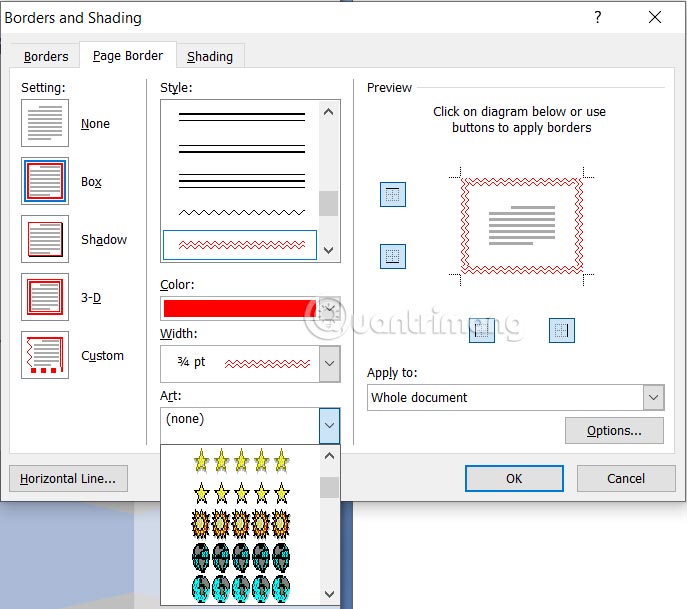Collapse the Art dropdown list
This screenshot has height=609, width=687.
329,426
